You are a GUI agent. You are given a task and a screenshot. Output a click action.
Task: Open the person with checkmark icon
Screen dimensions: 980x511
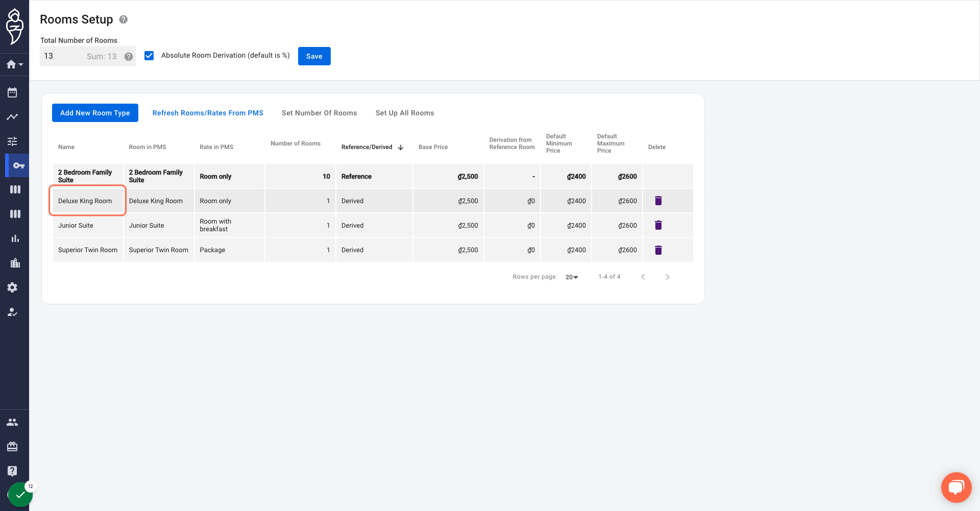[12, 312]
